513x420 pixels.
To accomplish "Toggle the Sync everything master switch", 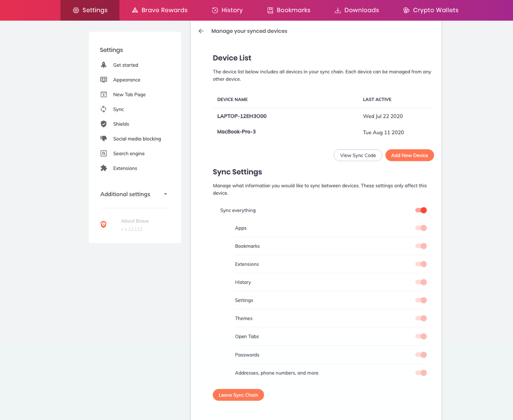I will pos(421,210).
